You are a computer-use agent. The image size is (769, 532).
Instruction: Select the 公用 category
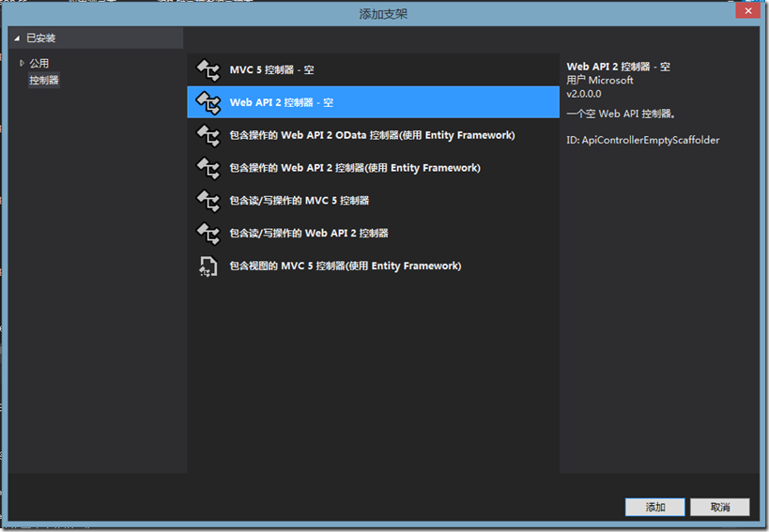[38, 63]
